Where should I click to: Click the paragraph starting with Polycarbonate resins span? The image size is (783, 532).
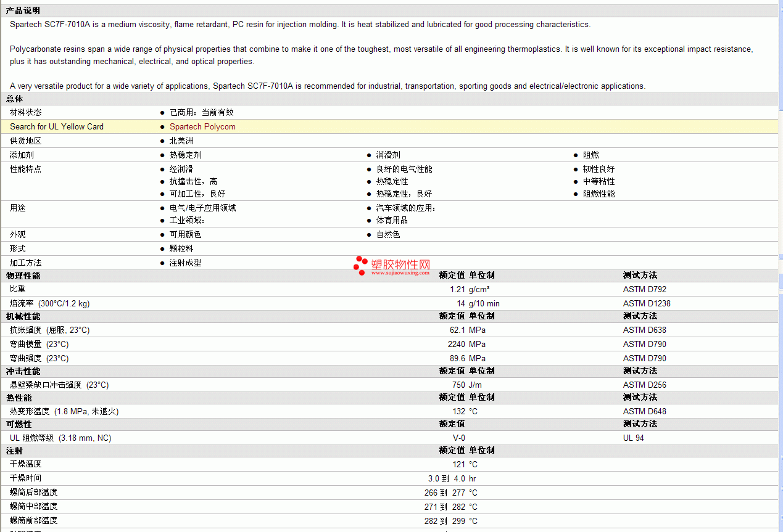[x=381, y=55]
